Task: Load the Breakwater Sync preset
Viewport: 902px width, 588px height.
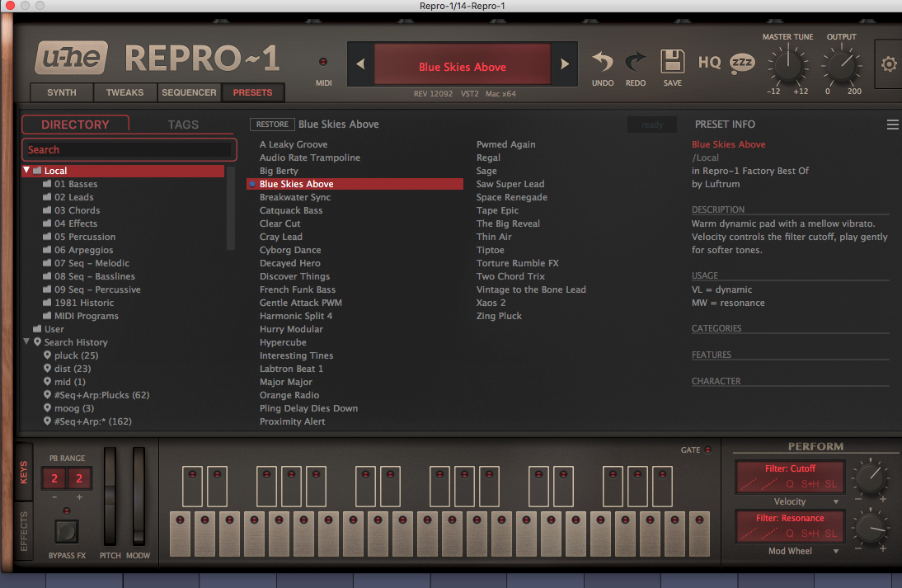Action: 295,197
